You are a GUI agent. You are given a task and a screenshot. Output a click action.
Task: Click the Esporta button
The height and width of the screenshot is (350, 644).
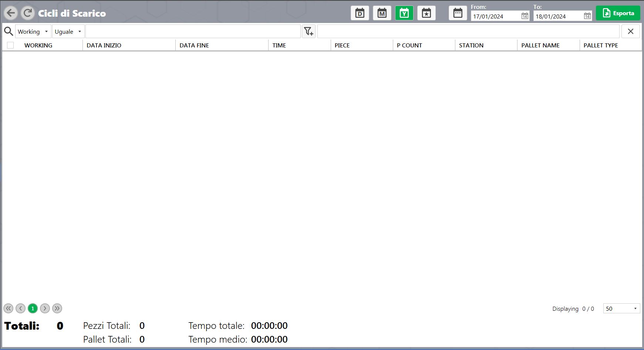coord(618,13)
